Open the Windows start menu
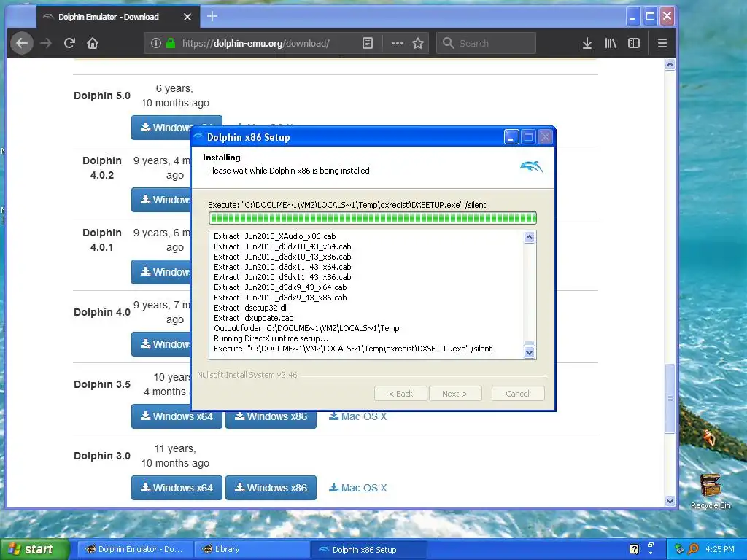The height and width of the screenshot is (560, 747). (34, 550)
